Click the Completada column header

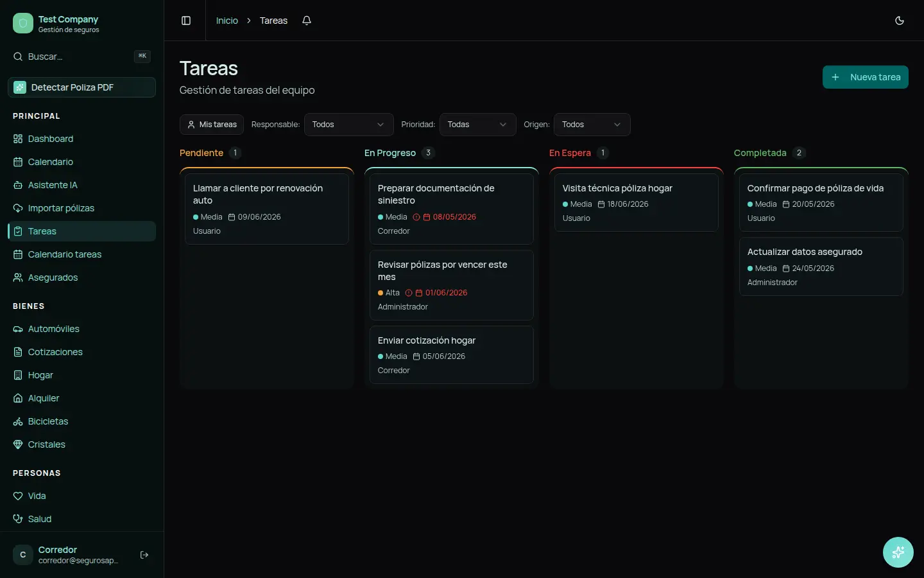coord(760,153)
